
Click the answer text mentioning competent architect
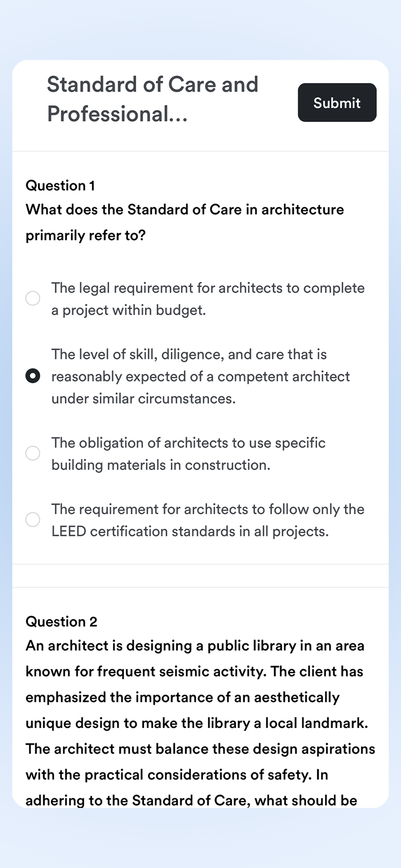[200, 377]
